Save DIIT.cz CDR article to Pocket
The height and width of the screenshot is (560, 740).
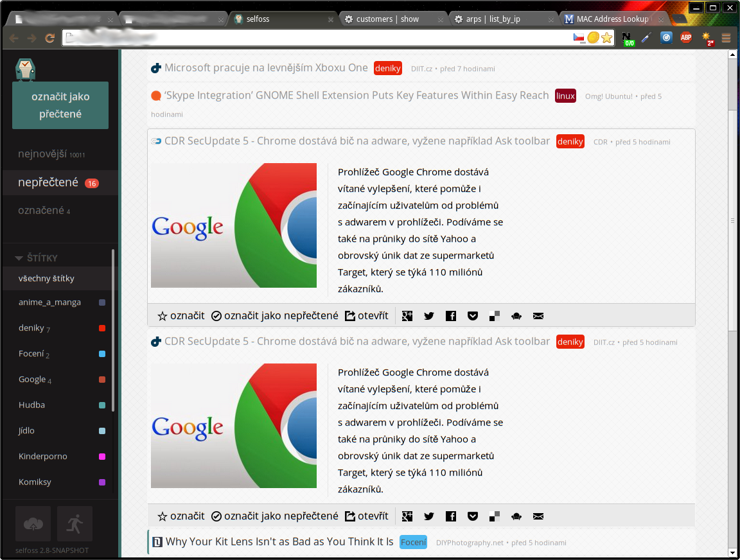coord(472,516)
